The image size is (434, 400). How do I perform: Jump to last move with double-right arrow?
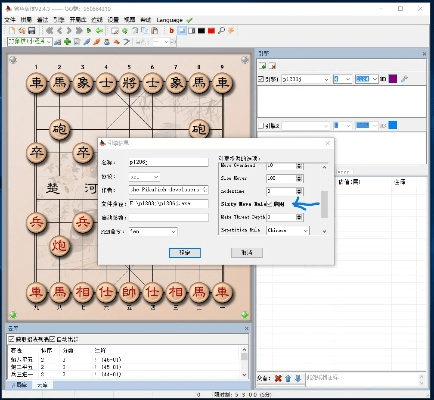coord(79,31)
